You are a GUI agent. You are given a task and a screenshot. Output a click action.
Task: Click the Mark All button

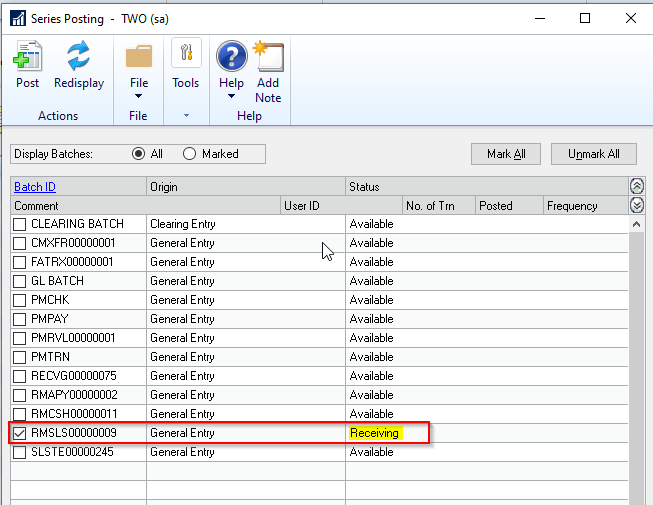[506, 154]
